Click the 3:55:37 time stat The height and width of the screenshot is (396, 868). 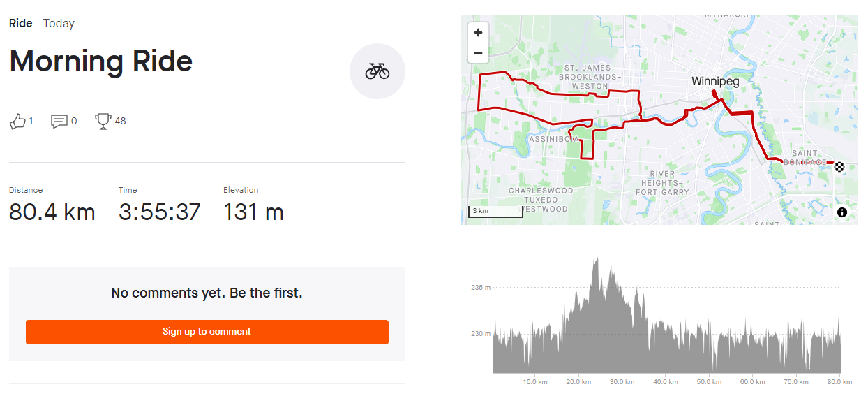159,212
